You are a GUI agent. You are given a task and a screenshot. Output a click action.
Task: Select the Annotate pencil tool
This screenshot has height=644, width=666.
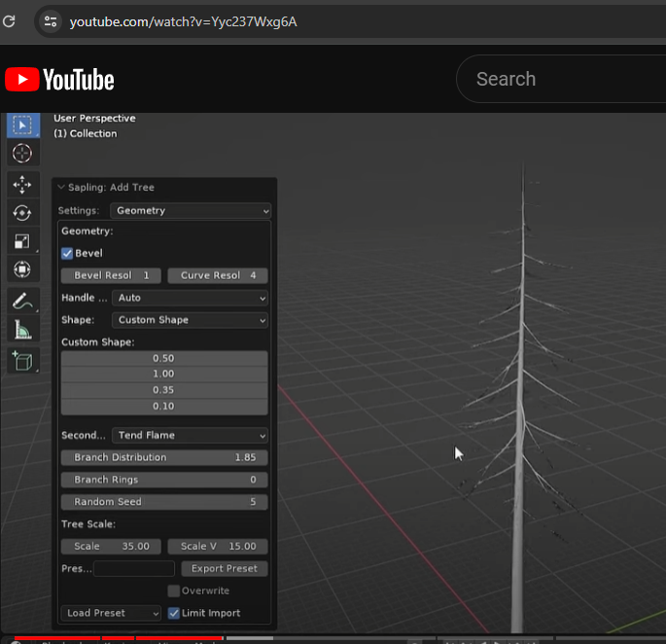[22, 302]
